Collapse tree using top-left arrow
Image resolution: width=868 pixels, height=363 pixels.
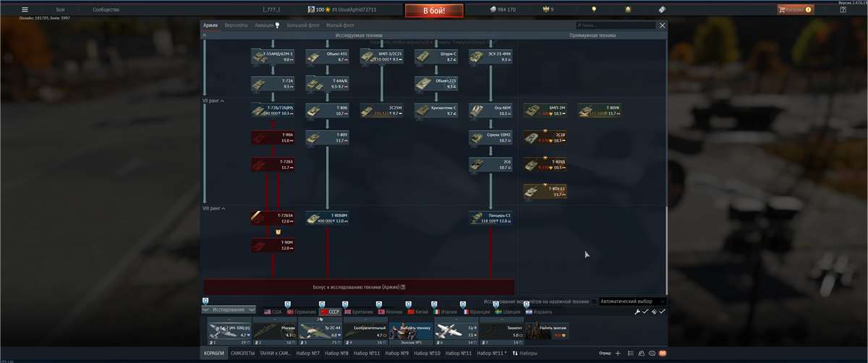tap(204, 35)
